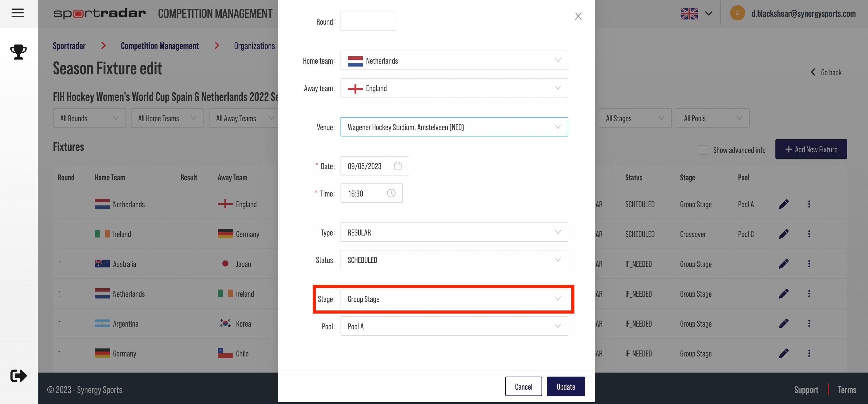Open more options for Netherlands vs Ireland row

pyautogui.click(x=809, y=293)
